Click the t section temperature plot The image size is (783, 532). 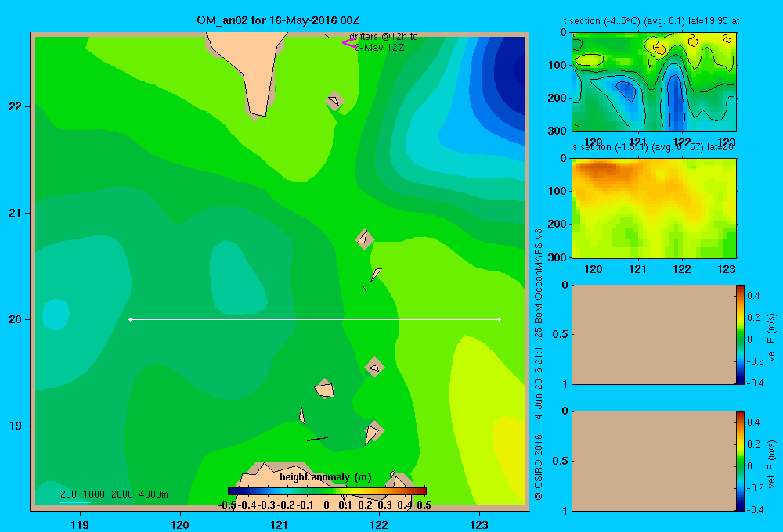tap(654, 82)
